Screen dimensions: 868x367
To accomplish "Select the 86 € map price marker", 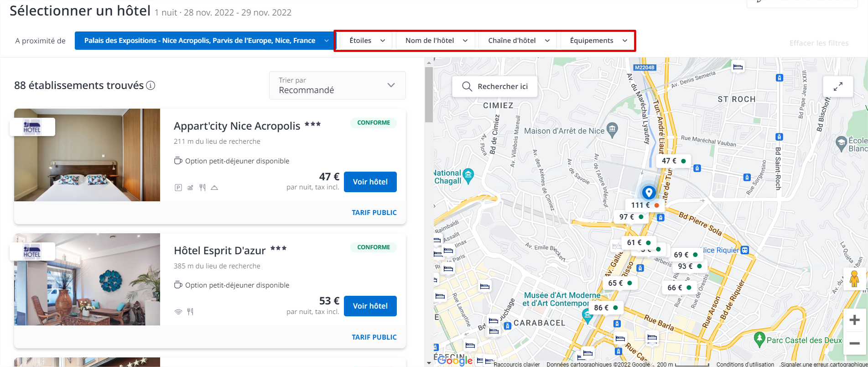I will (606, 308).
